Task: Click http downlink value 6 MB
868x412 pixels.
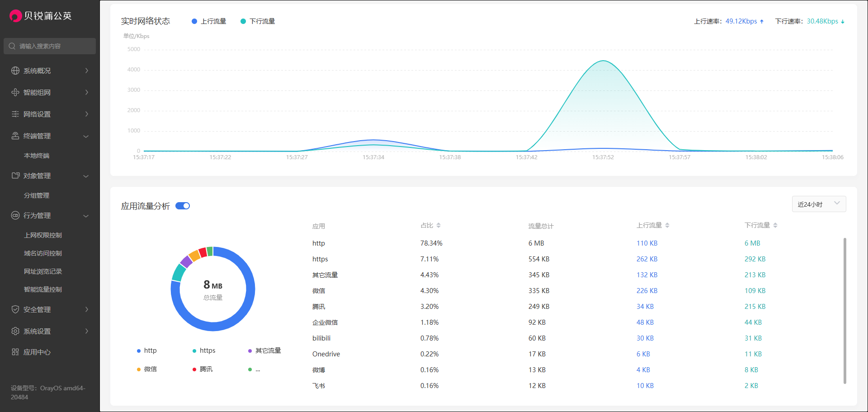Action: pyautogui.click(x=752, y=243)
